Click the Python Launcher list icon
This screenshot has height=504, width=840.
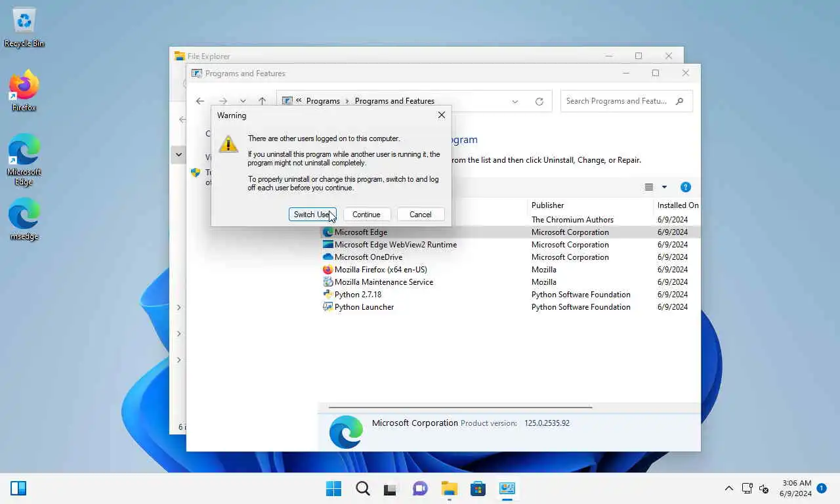[x=328, y=307]
